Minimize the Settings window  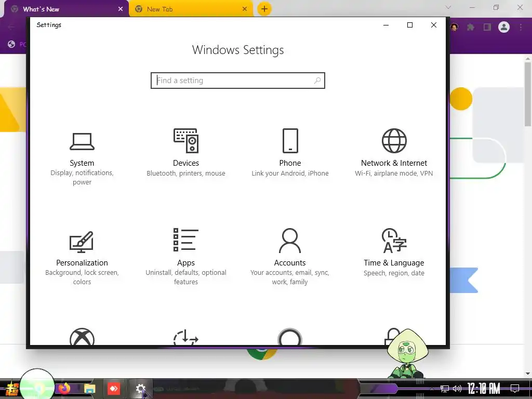pyautogui.click(x=386, y=25)
